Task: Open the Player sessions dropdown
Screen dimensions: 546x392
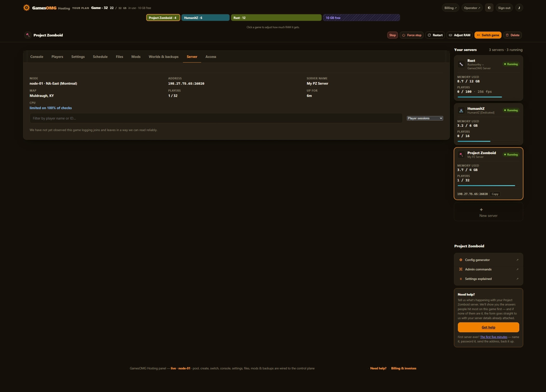Action: [x=425, y=118]
